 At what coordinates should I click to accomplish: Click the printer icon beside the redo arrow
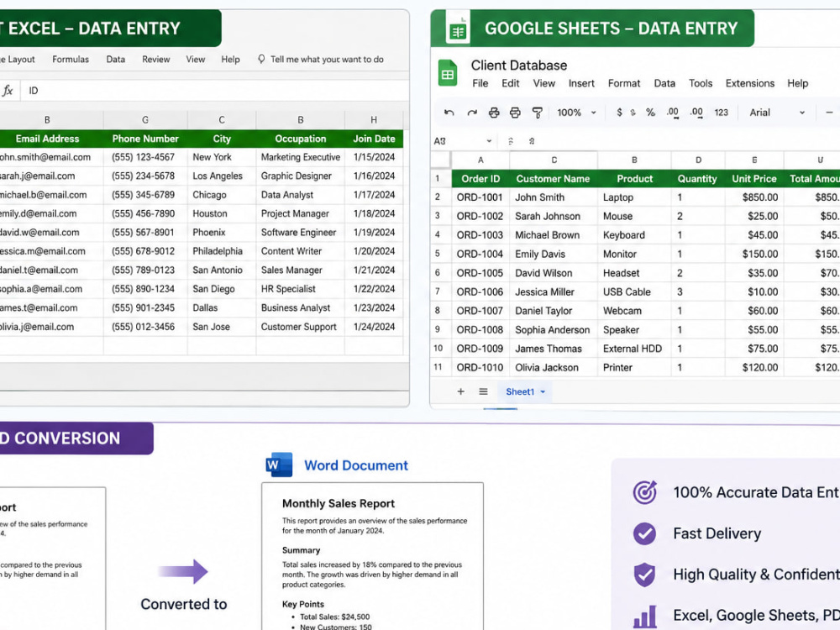click(494, 113)
